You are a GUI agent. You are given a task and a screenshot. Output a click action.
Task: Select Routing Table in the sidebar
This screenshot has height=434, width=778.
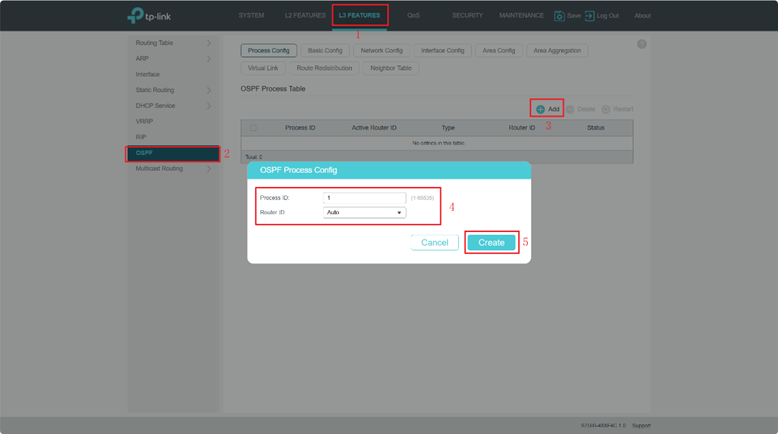154,43
